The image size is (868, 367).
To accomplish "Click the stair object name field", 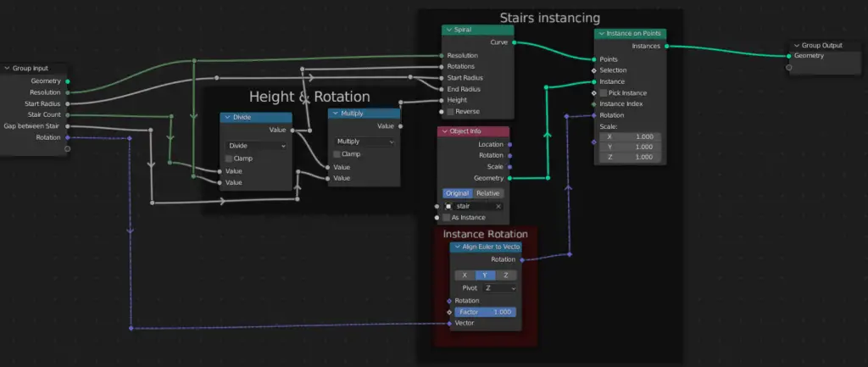I will [x=473, y=207].
